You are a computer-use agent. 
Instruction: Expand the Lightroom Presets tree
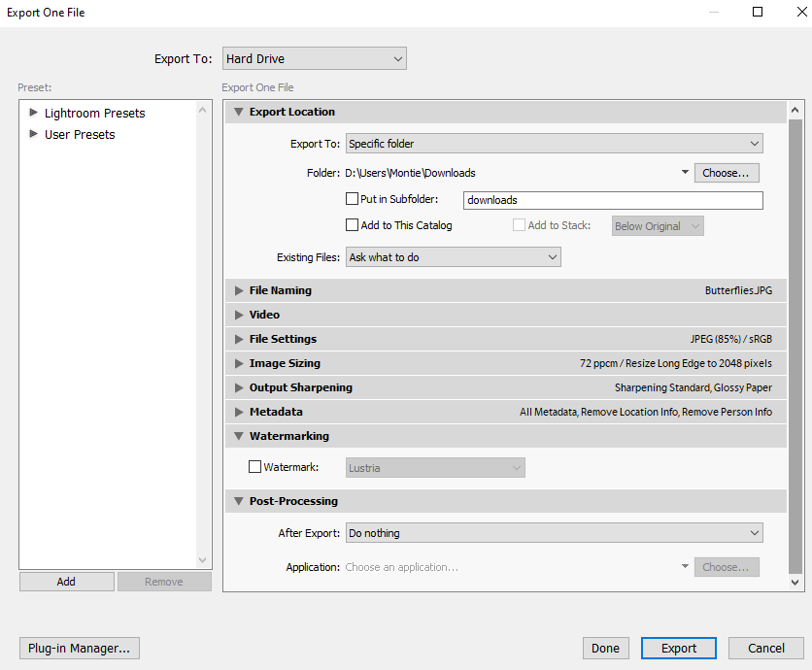(33, 113)
